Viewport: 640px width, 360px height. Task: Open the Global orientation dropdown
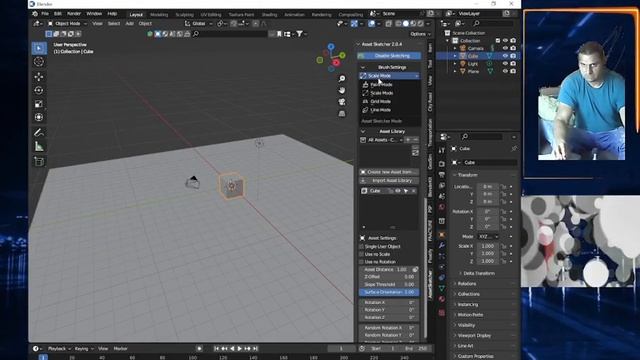tap(199, 24)
